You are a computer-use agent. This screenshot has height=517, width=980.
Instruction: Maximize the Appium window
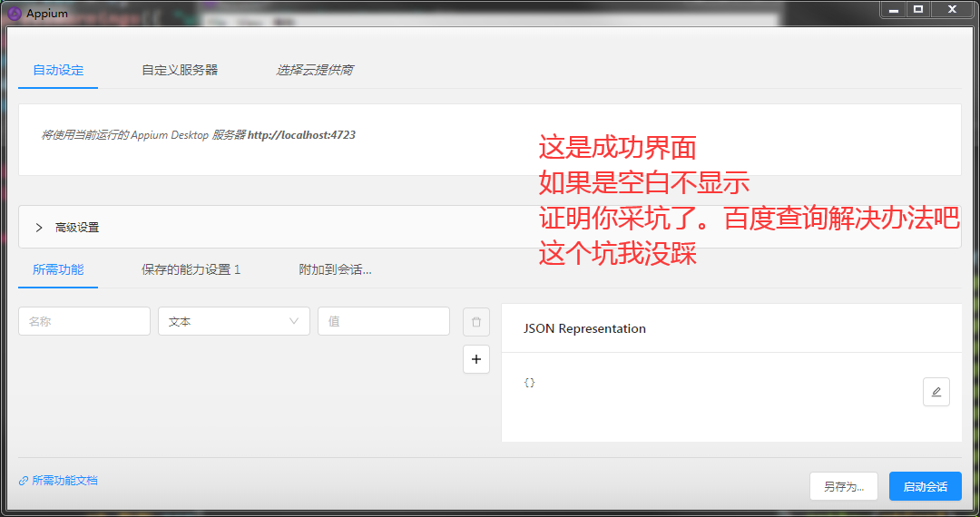pyautogui.click(x=918, y=9)
